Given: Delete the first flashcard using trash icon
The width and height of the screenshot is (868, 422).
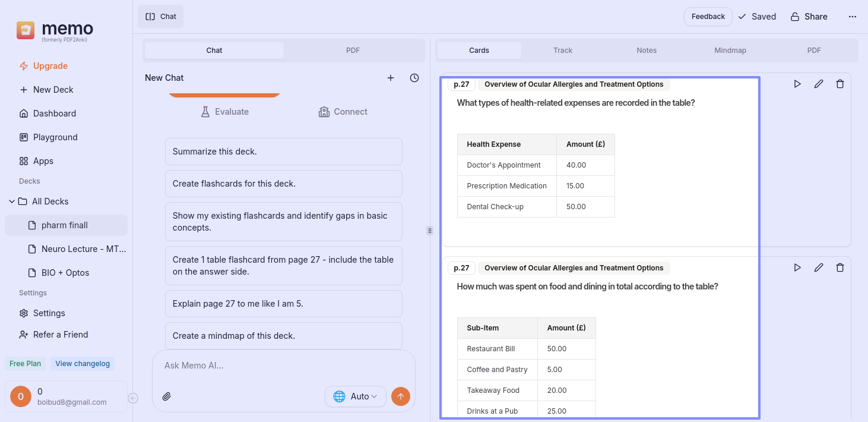Looking at the screenshot, I should pyautogui.click(x=840, y=84).
